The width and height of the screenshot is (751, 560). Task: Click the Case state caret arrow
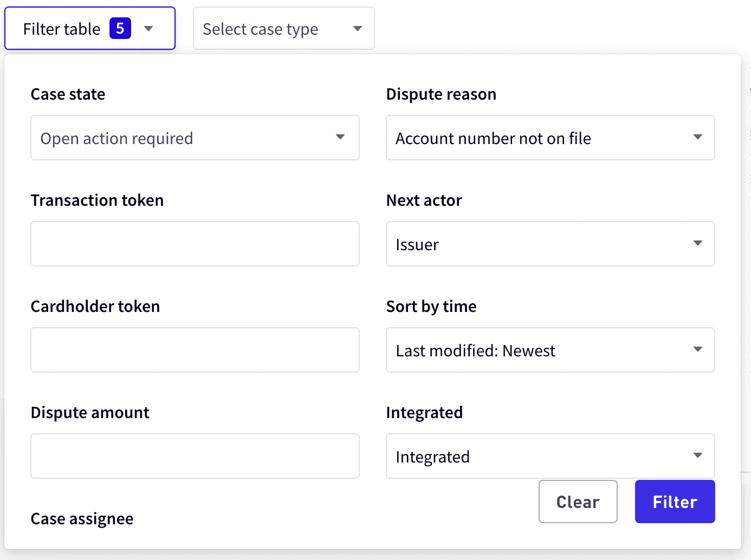340,138
